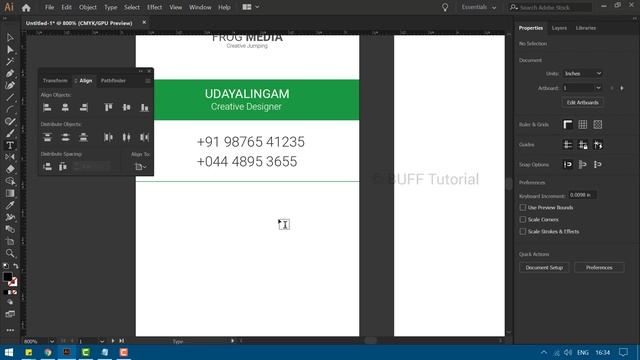Click the Document Setup button

tap(544, 268)
